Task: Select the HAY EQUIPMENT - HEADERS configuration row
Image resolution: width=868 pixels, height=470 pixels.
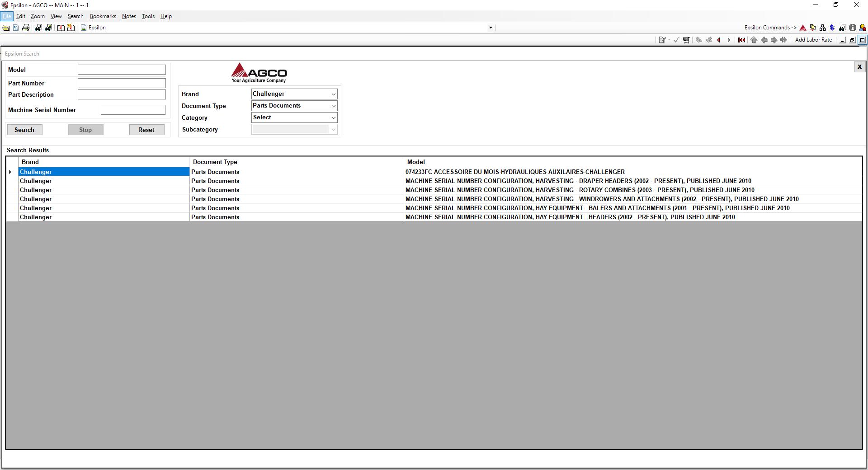Action: [434, 217]
